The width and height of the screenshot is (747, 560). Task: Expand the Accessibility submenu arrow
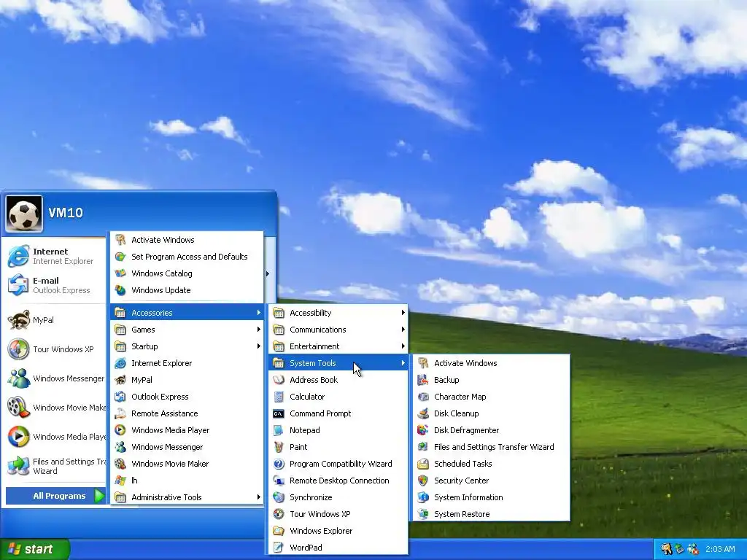(x=403, y=312)
